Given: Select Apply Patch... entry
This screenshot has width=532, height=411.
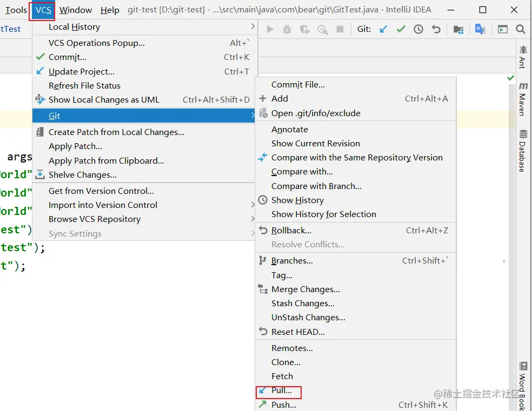Looking at the screenshot, I should (143, 146).
